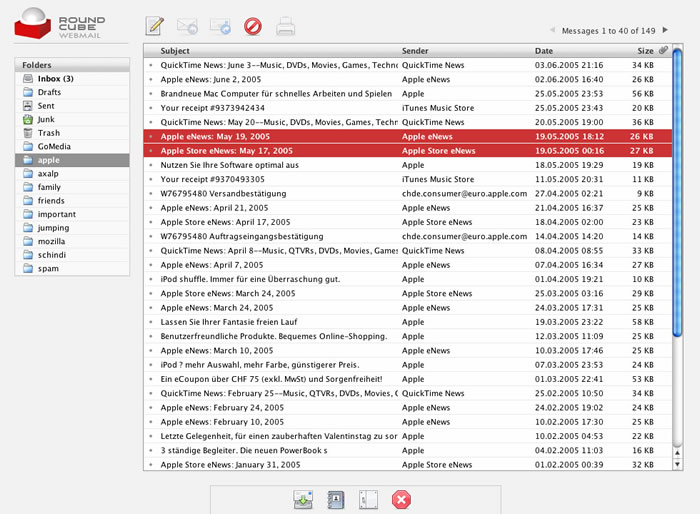Open 'W76795480 Versandbestätigung' message
This screenshot has width=700, height=514.
[408, 194]
